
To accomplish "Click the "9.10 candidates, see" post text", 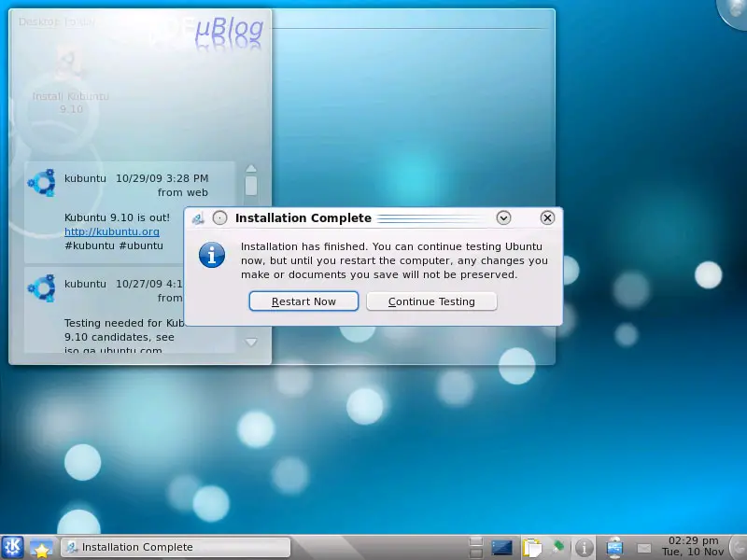I will coord(120,337).
